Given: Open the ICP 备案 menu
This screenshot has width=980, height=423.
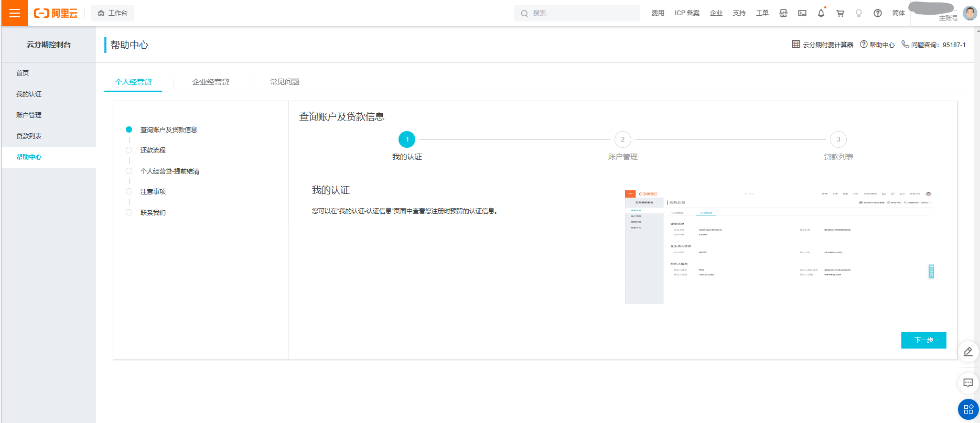Looking at the screenshot, I should pos(687,13).
